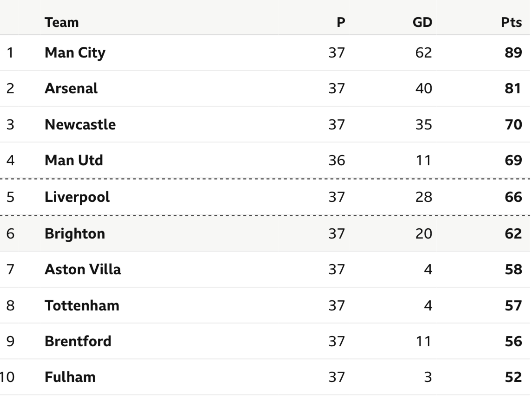
Task: Select Brentford in the league table
Action: tap(78, 341)
